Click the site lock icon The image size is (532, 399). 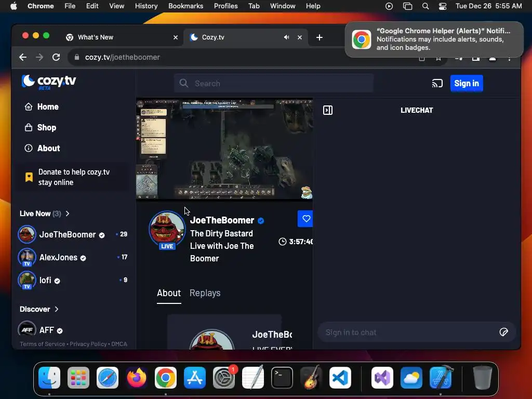(77, 57)
